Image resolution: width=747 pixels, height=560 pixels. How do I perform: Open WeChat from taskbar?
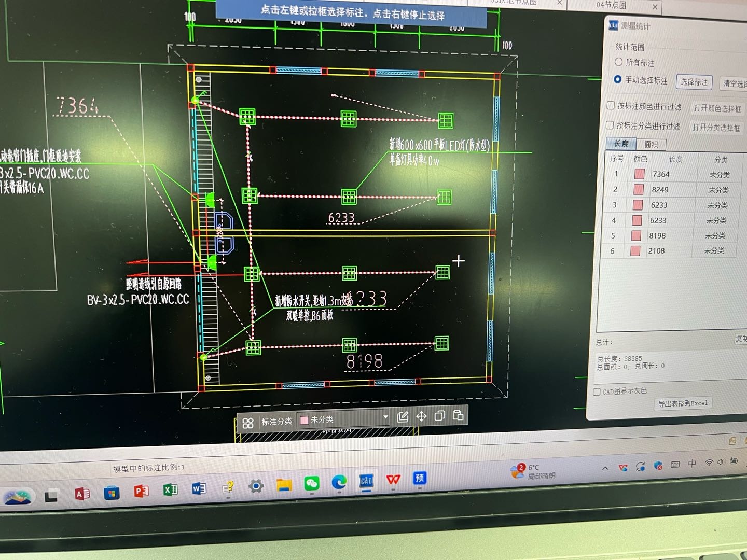tap(312, 484)
